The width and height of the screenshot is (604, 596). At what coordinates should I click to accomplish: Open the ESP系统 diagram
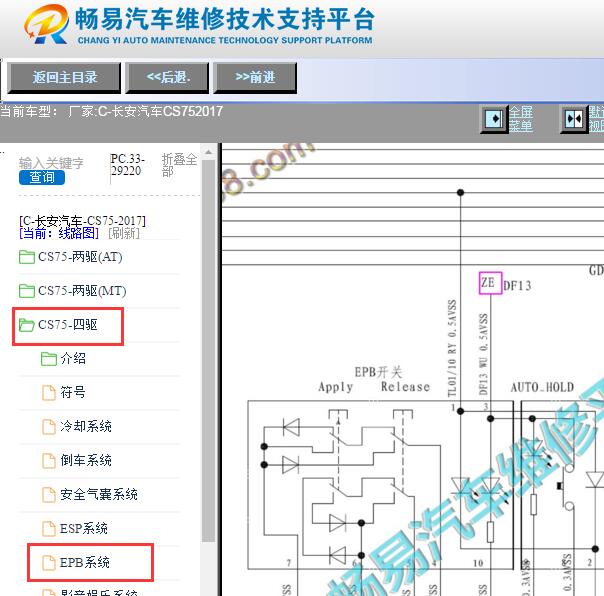point(84,529)
